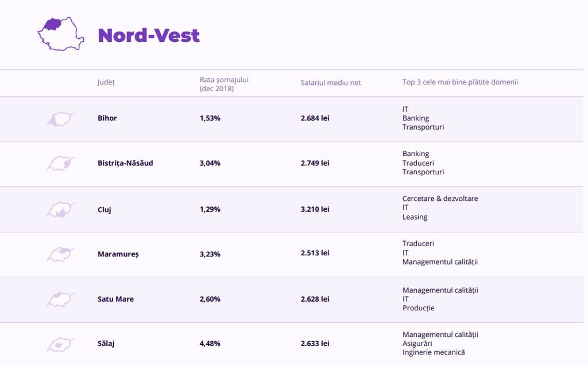Image resolution: width=588 pixels, height=366 pixels.
Task: Click the Nord-Vest region heading
Action: (149, 36)
